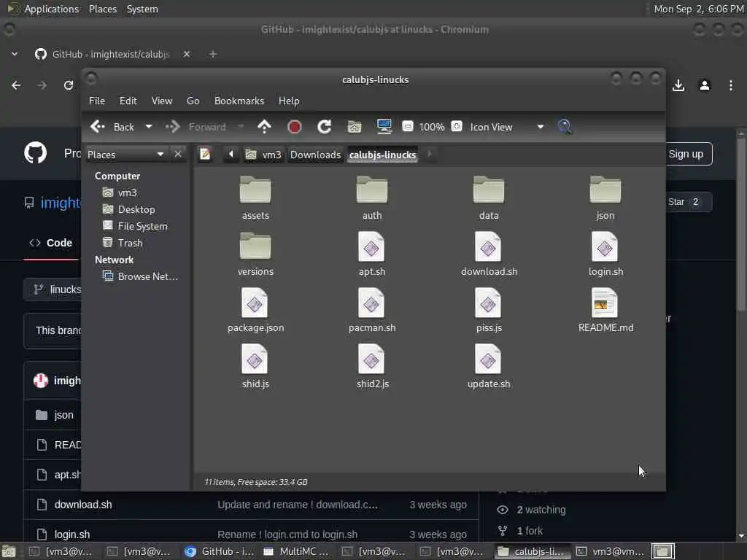747x560 pixels.
Task: Reload the folder with refresh icon
Action: [325, 127]
